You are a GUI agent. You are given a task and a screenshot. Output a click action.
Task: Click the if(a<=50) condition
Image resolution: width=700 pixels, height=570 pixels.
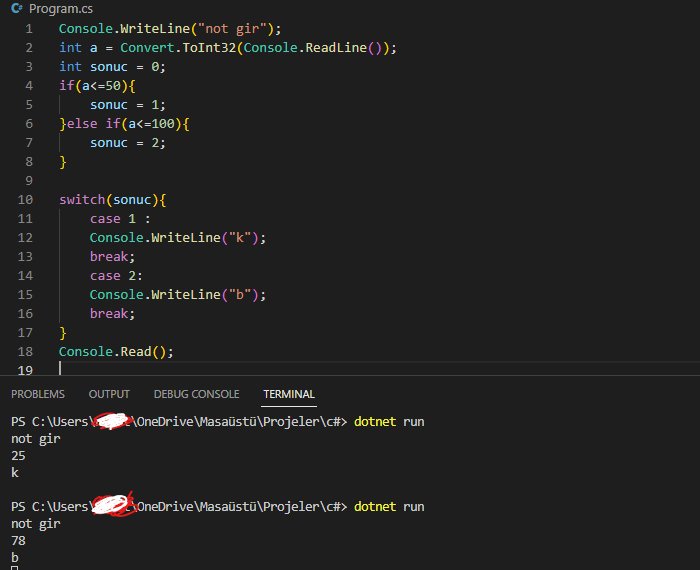pyautogui.click(x=97, y=86)
